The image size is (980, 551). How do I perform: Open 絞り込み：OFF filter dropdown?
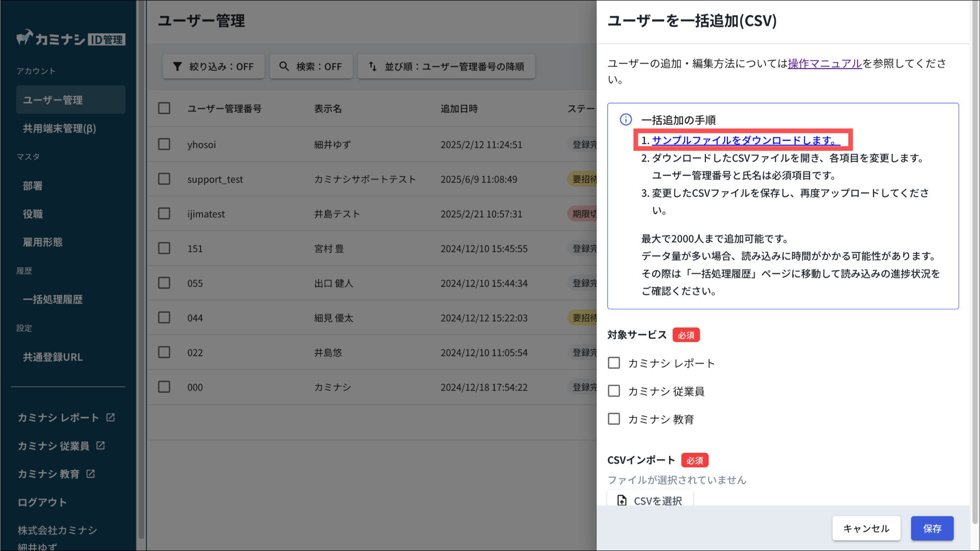[x=213, y=67]
